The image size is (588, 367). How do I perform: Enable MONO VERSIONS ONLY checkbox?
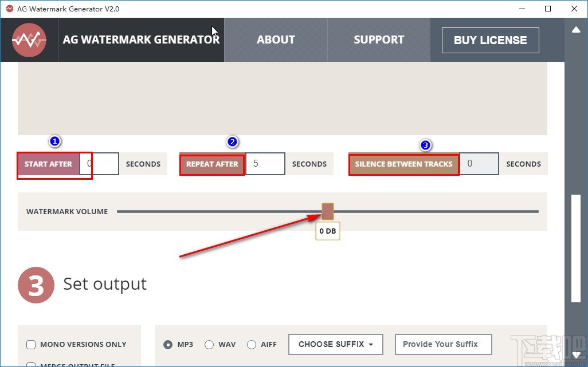(x=31, y=345)
